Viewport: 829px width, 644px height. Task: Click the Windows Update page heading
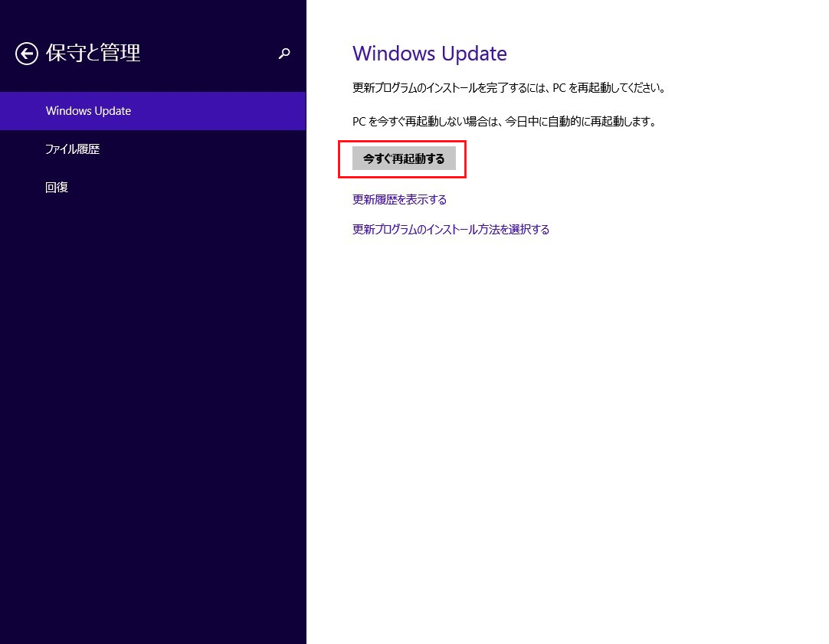click(429, 54)
